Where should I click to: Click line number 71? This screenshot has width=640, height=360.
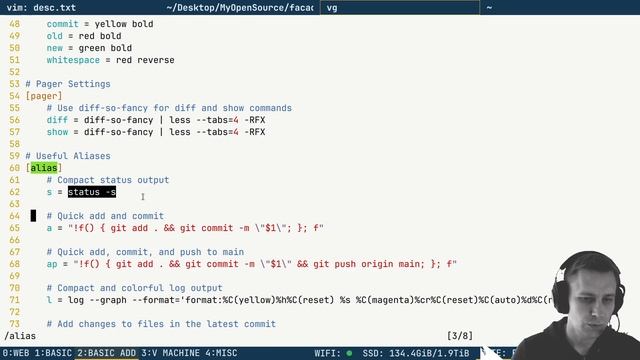pos(14,300)
